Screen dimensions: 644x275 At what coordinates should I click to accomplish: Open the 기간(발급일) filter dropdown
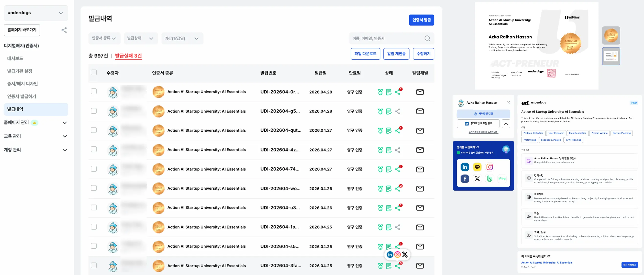tap(182, 38)
